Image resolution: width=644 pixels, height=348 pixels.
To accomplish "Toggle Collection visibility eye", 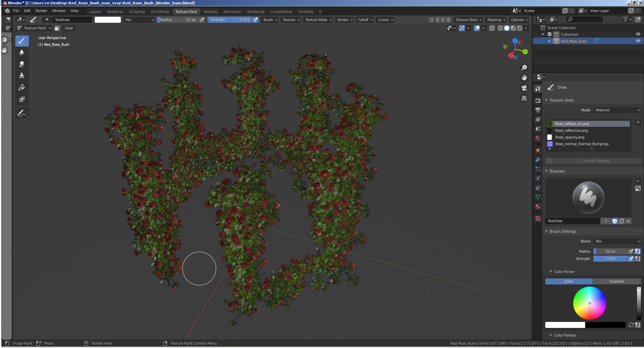I will click(638, 34).
